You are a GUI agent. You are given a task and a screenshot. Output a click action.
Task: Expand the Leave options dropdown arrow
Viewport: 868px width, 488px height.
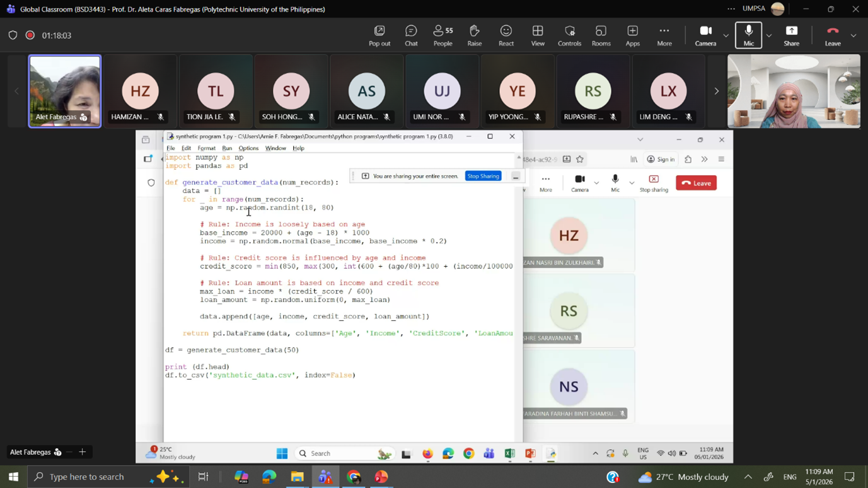click(x=854, y=36)
